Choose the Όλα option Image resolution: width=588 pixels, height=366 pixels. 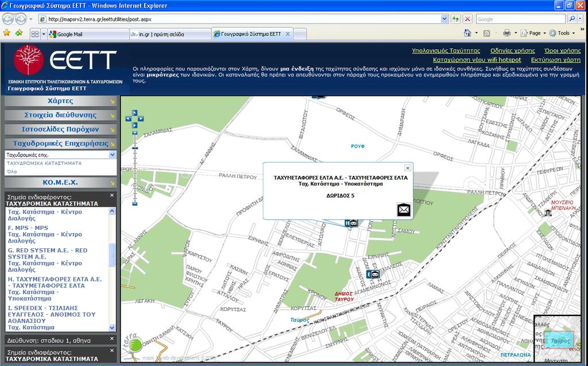(11, 172)
